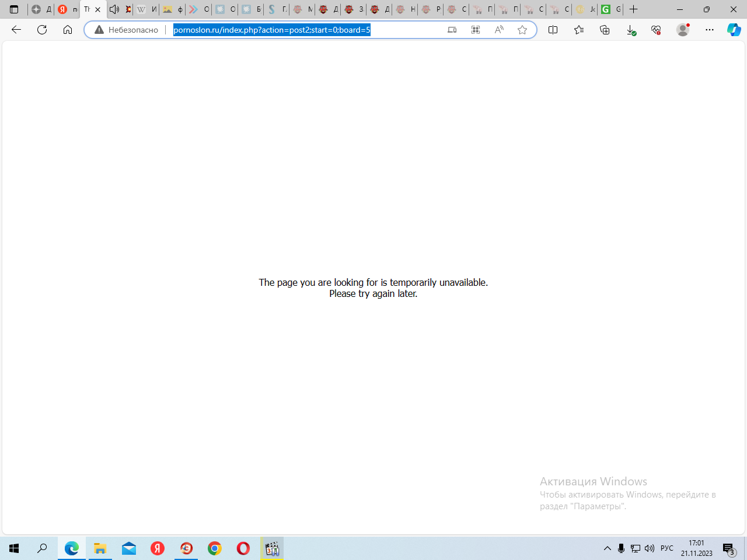
Task: Open the user profile menu
Action: 683,30
